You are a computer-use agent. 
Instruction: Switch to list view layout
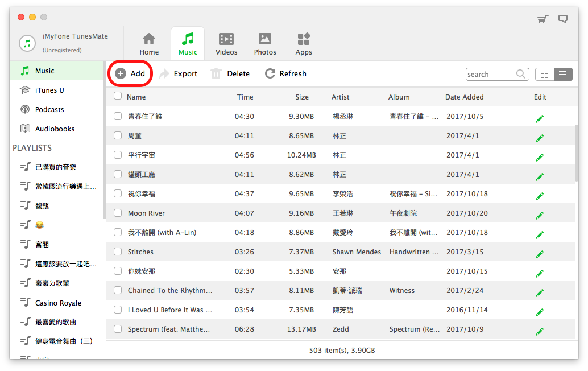pos(563,75)
